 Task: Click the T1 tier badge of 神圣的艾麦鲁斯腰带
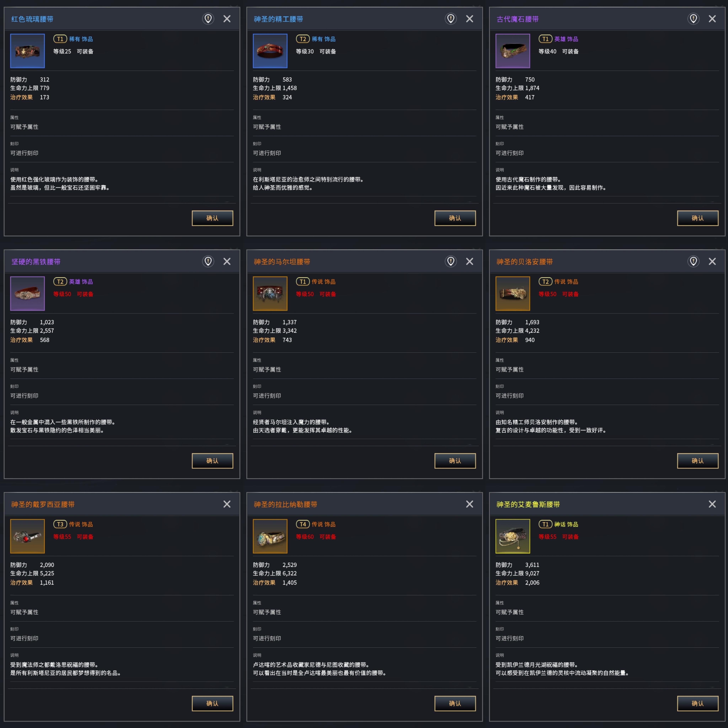[545, 524]
